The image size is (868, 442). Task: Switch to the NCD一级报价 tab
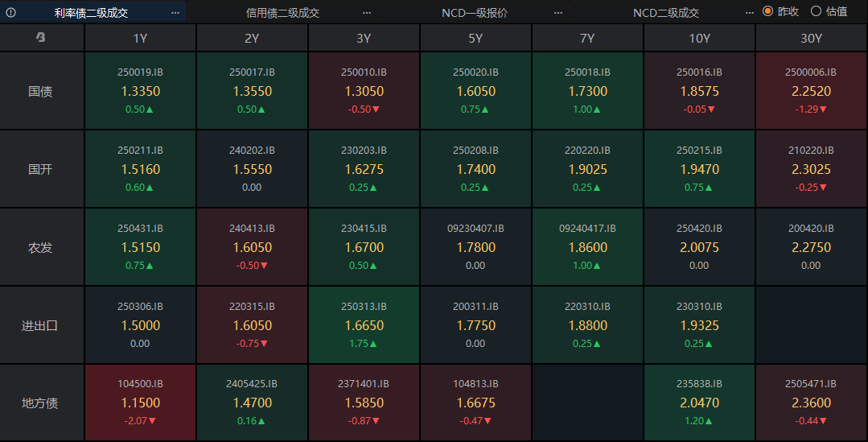click(475, 12)
